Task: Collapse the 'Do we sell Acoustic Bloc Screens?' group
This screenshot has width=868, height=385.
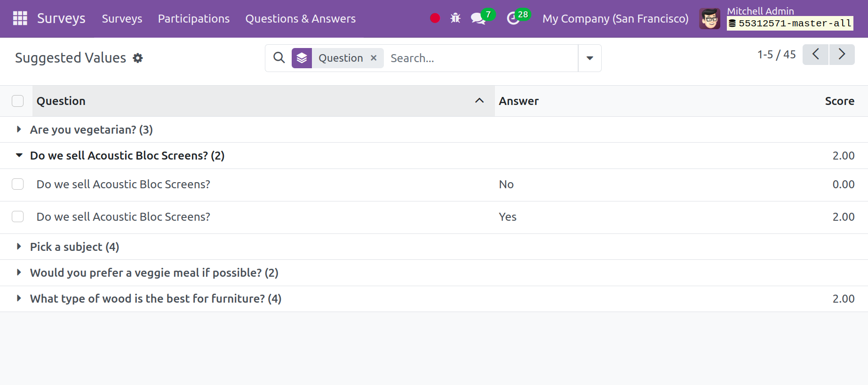Action: (x=19, y=155)
